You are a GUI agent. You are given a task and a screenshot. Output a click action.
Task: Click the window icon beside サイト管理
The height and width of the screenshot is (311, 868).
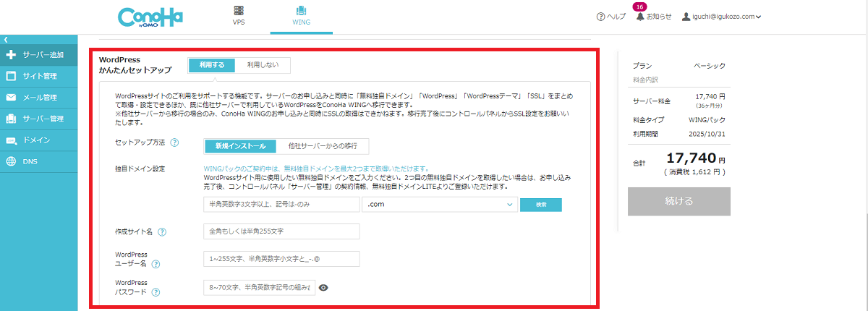[x=11, y=76]
